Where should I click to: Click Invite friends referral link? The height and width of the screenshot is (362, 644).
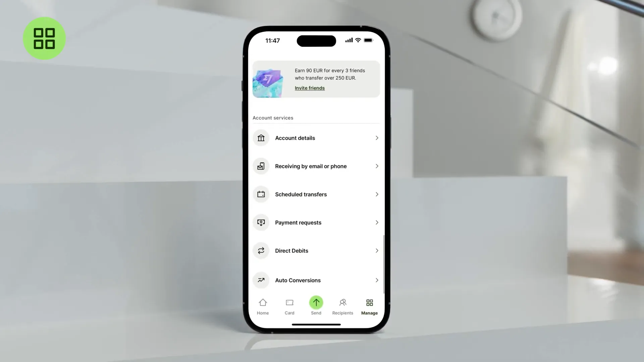(x=310, y=87)
